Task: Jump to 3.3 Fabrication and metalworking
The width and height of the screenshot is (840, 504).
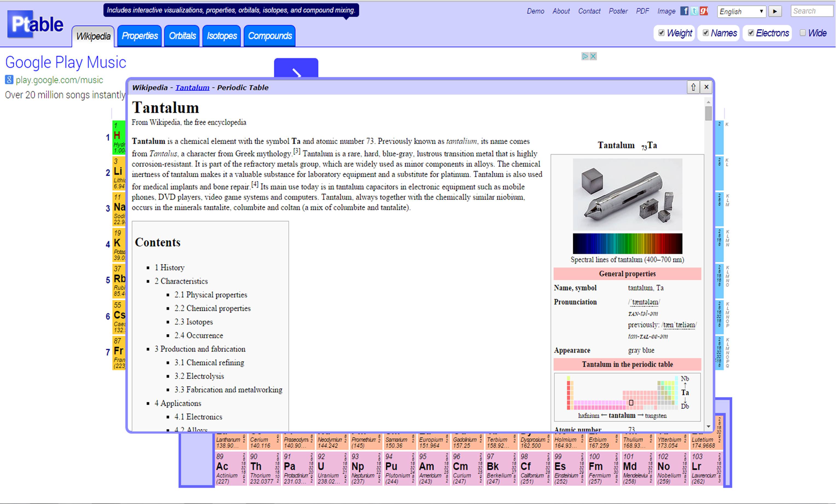Action: pos(228,390)
